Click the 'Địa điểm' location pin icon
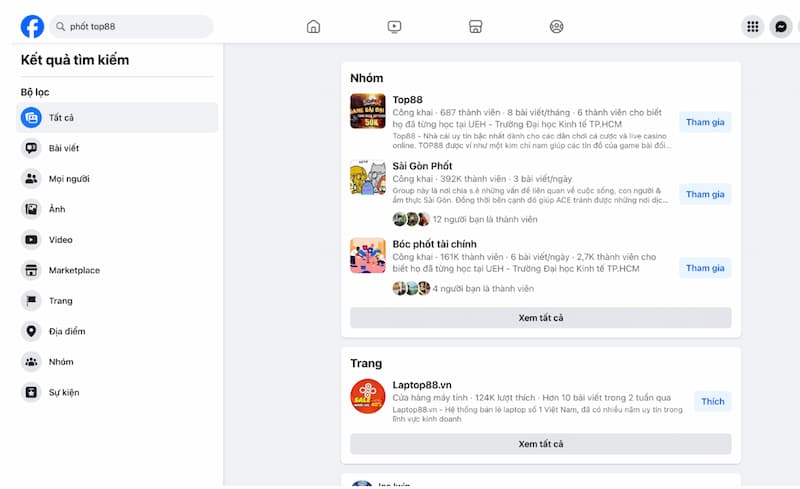 [x=31, y=331]
